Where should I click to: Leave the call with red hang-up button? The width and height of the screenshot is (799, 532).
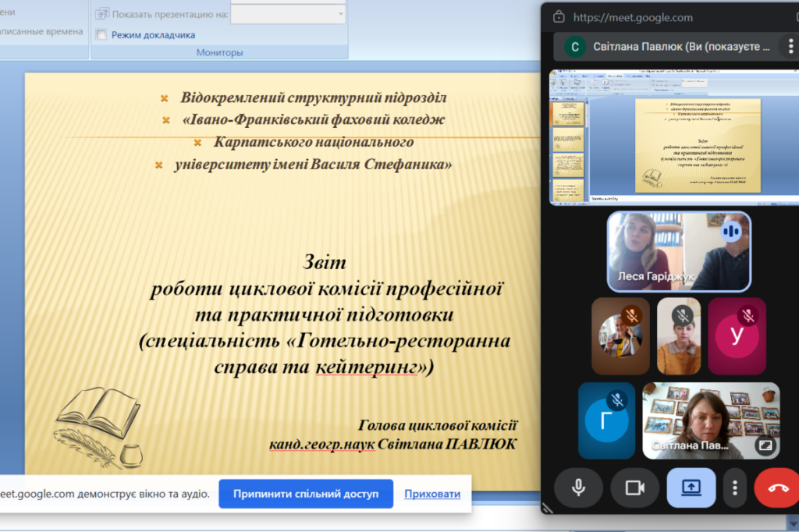777,488
